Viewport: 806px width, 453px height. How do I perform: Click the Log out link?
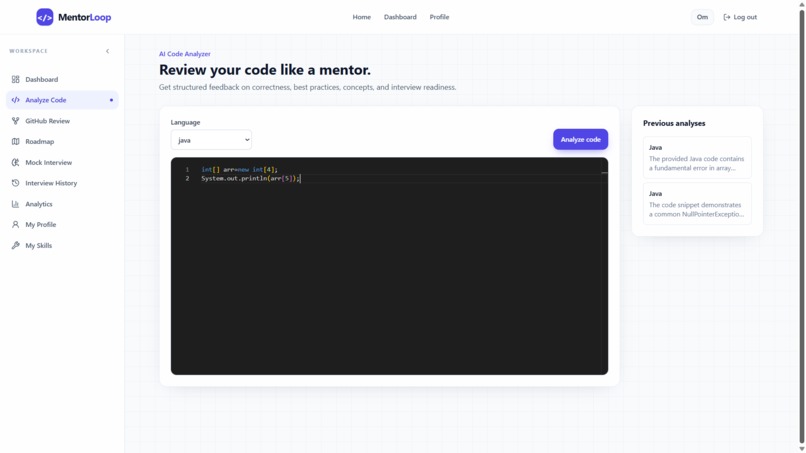pos(740,17)
